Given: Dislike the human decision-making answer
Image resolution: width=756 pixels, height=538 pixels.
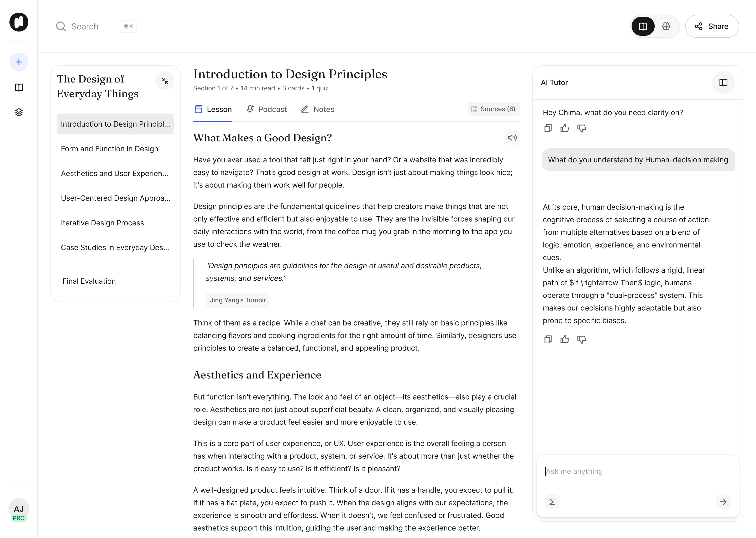Looking at the screenshot, I should (581, 339).
